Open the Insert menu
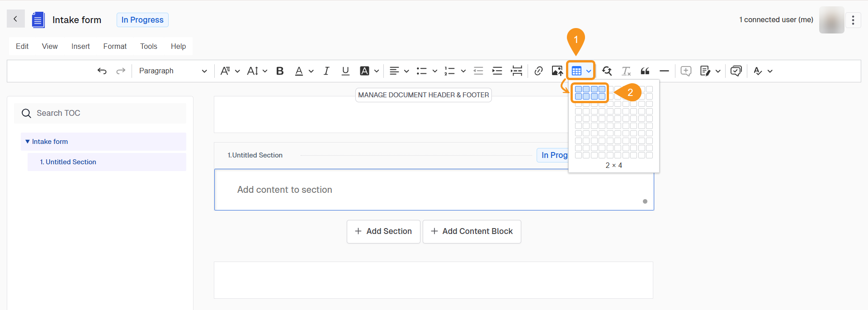The image size is (868, 310). click(80, 46)
